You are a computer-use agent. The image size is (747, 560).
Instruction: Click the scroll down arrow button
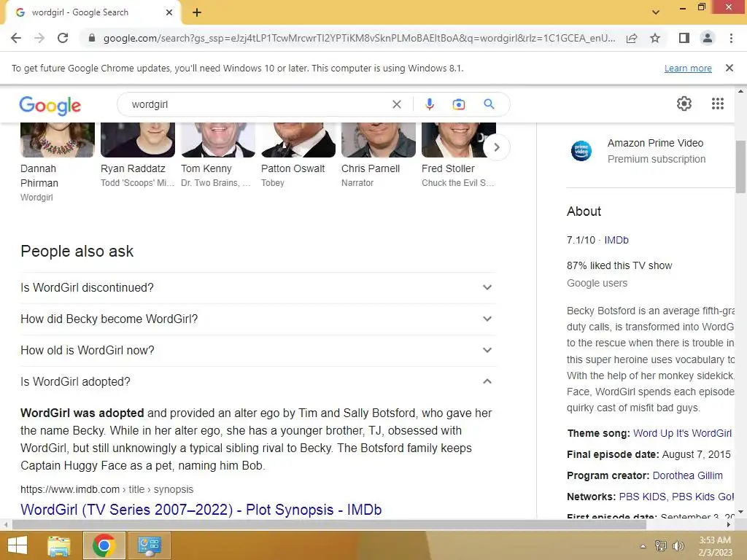[740, 513]
